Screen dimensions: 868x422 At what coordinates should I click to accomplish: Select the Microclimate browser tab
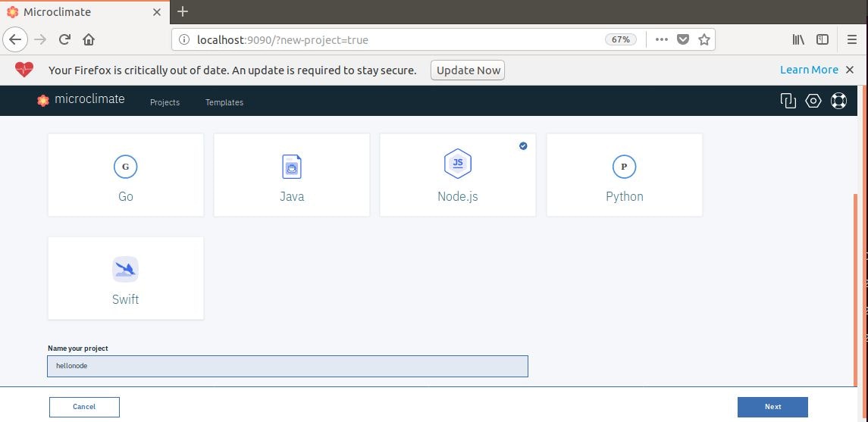(x=84, y=12)
